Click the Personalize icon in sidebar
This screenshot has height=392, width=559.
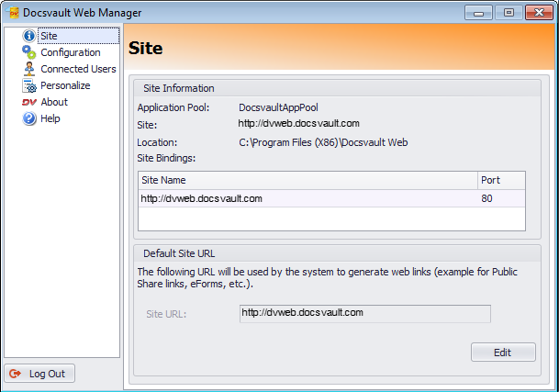tap(29, 85)
